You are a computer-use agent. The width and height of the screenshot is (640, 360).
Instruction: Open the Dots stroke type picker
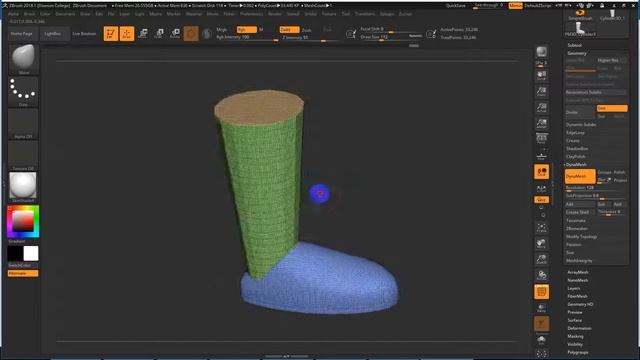pos(23,92)
